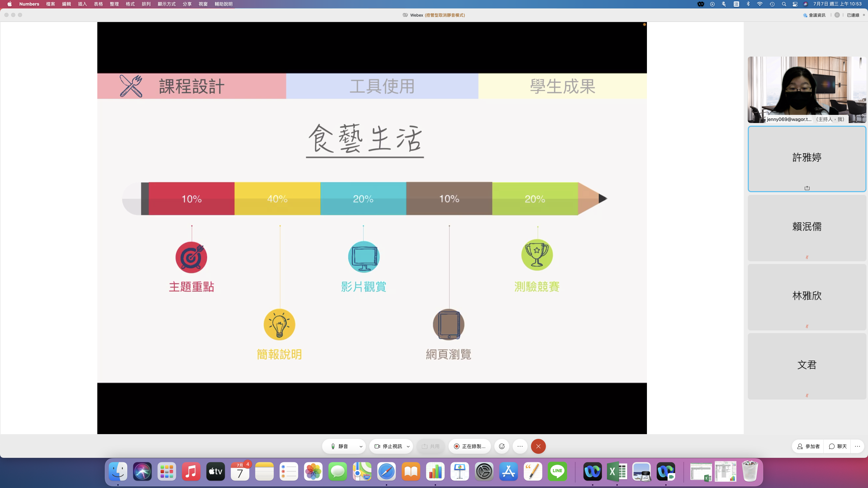The height and width of the screenshot is (488, 868).
Task: Select the host video thumbnail
Action: pyautogui.click(x=807, y=89)
